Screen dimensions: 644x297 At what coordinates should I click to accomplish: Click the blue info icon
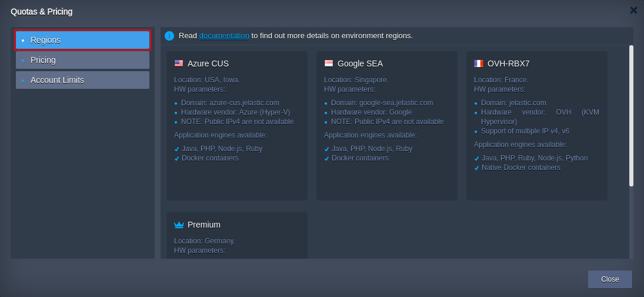[169, 36]
